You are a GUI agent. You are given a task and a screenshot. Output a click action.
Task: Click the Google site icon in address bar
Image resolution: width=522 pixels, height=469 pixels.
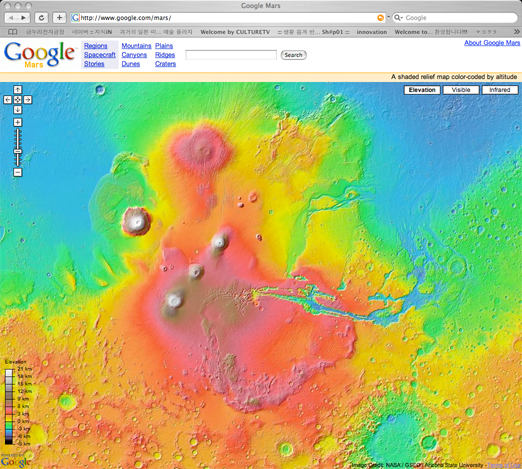75,18
